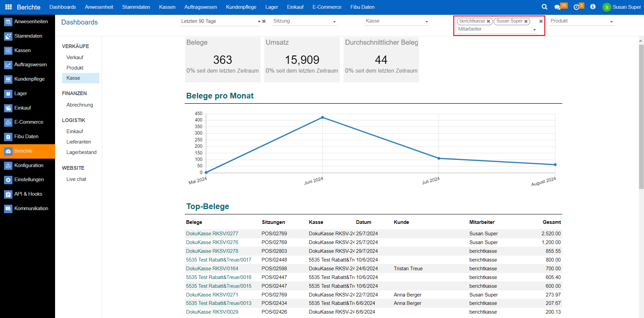The height and width of the screenshot is (318, 644).
Task: Open the Auftragswesen top menu
Action: point(200,7)
